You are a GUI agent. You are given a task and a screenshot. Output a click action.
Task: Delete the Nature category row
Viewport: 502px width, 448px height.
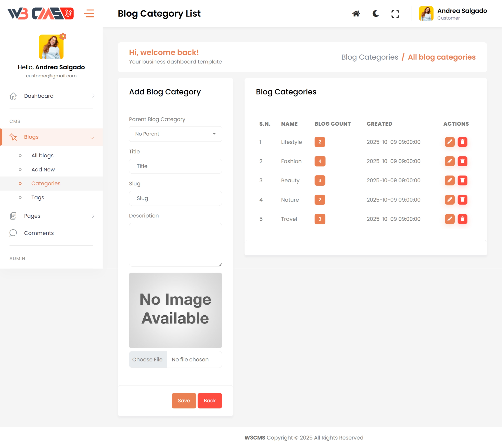point(462,200)
